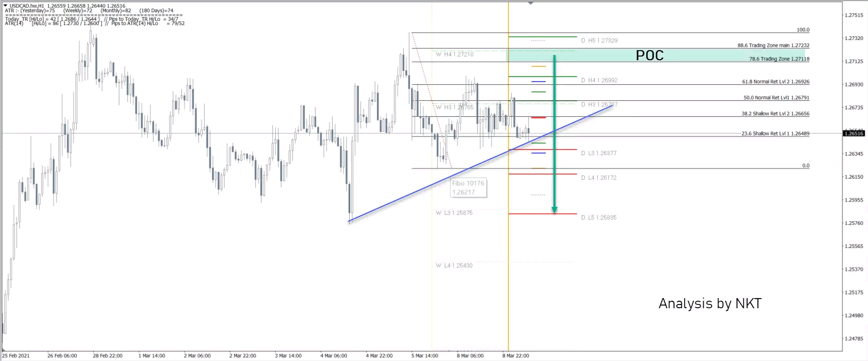Click 1.27125 on the price axis
Image resolution: width=868 pixels, height=361 pixels.
pos(854,61)
